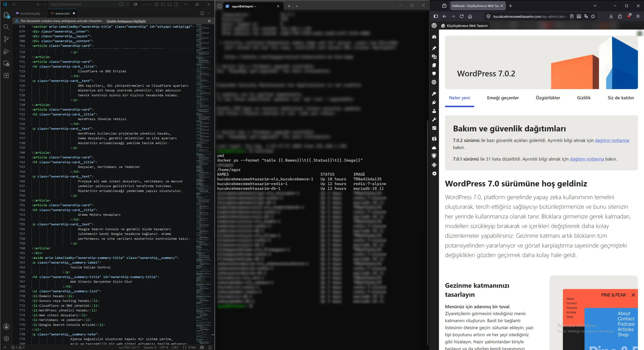Split the VS Code editor to the right

click(202, 13)
